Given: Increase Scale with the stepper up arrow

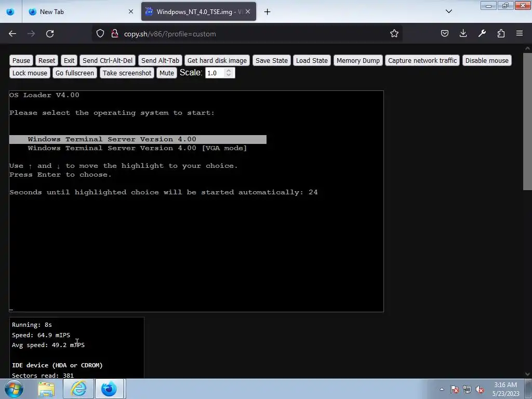Looking at the screenshot, I should [x=229, y=71].
